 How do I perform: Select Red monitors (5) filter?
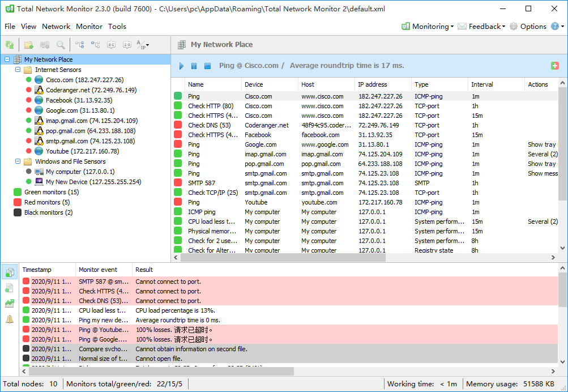click(x=42, y=202)
